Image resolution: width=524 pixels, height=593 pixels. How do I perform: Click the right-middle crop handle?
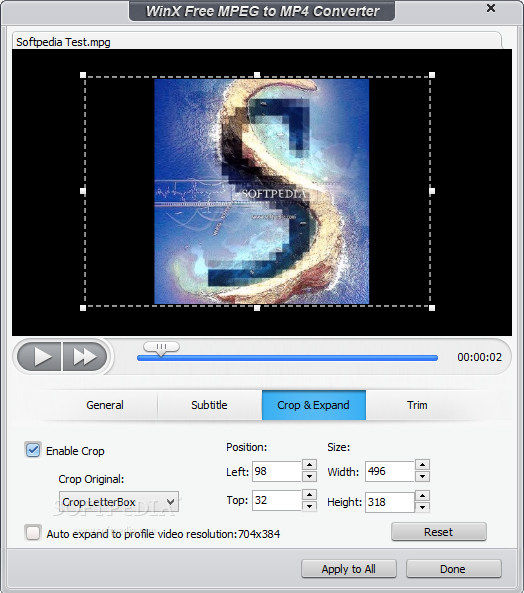(x=432, y=191)
